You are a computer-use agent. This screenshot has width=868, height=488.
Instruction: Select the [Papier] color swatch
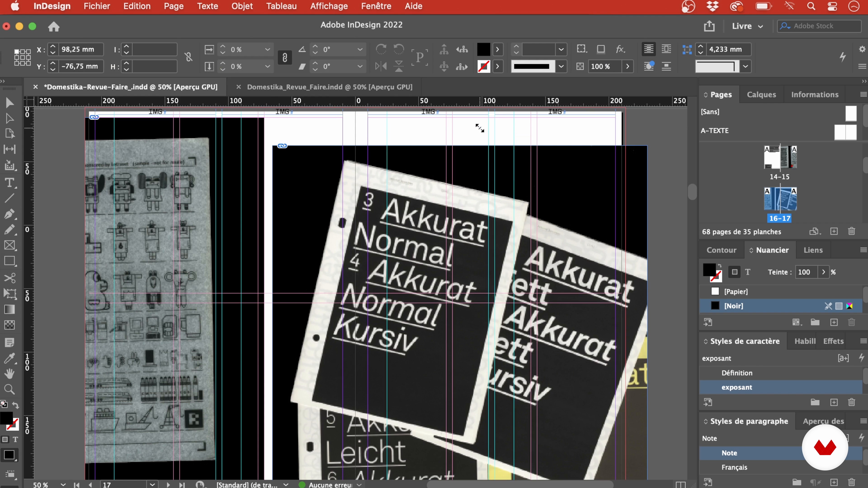point(736,291)
